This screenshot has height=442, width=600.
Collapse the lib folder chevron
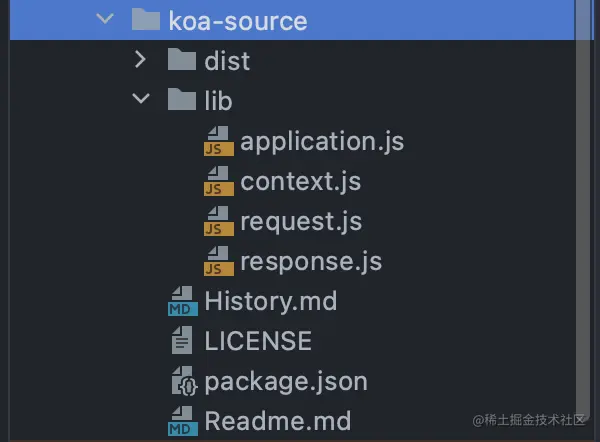click(141, 100)
